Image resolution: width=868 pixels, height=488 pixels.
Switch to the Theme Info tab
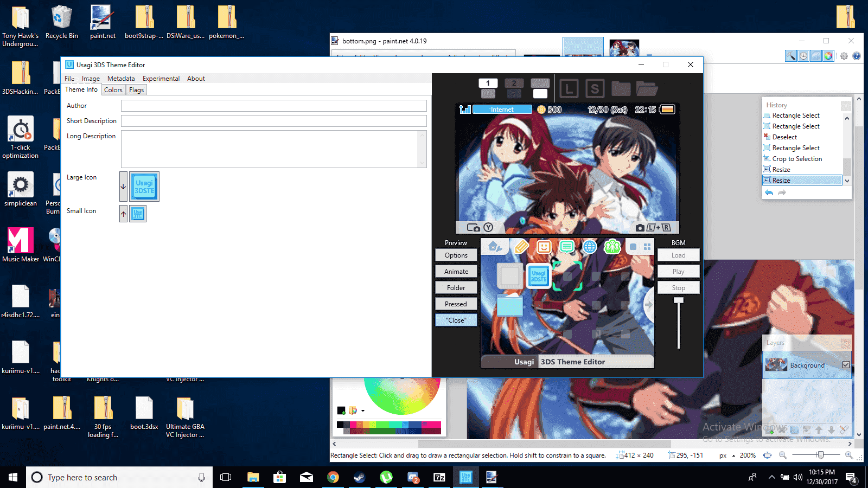(81, 89)
